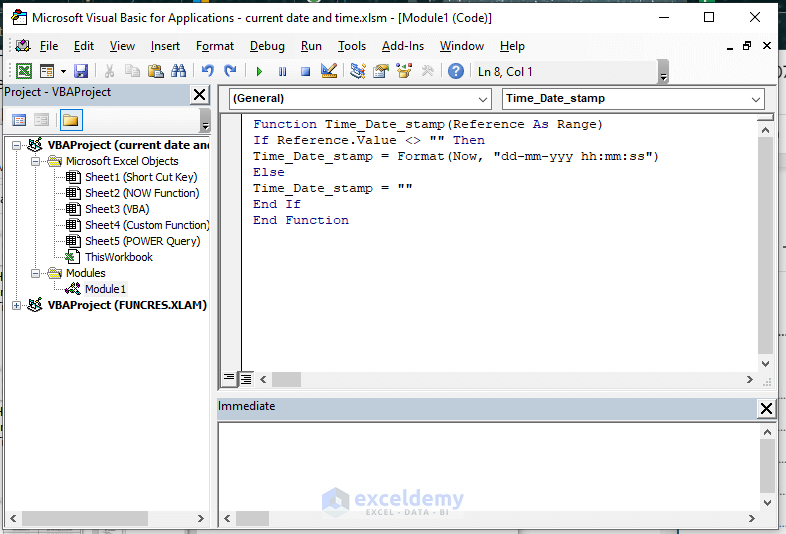This screenshot has height=534, width=786.
Task: Click the View Code icon in Project panel
Action: coord(19,120)
